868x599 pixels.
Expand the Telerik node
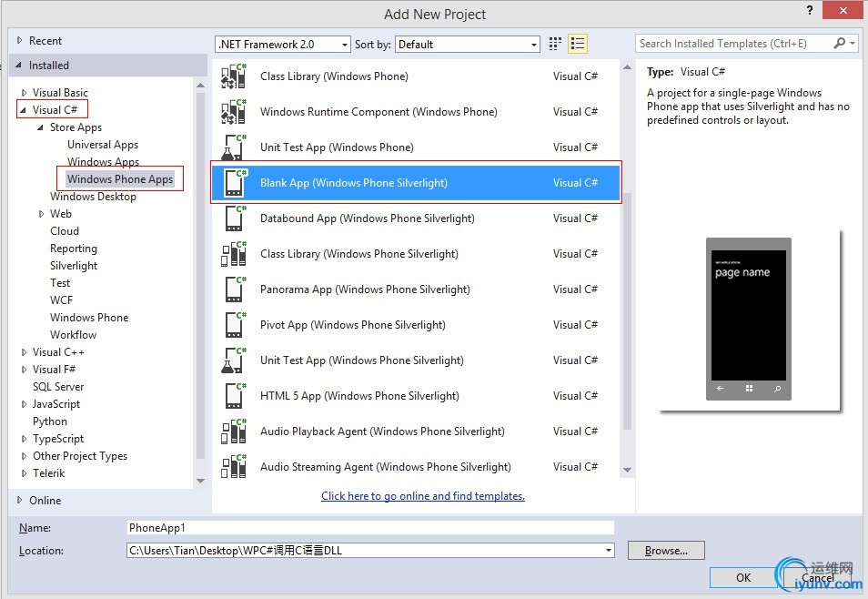tap(24, 473)
